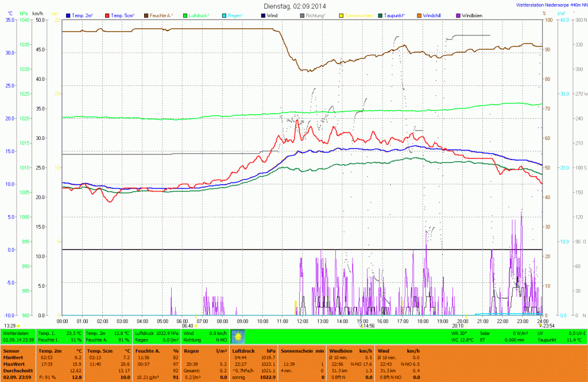Click the green Luftdruck legend square

click(x=185, y=15)
